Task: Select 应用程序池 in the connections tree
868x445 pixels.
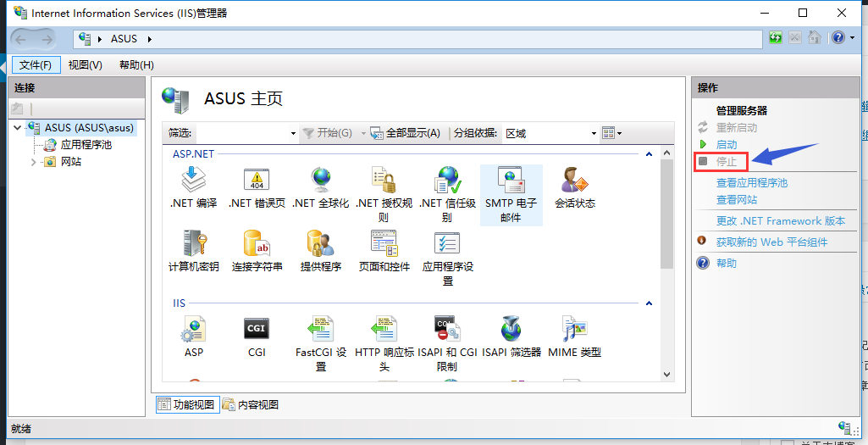Action: [86, 145]
